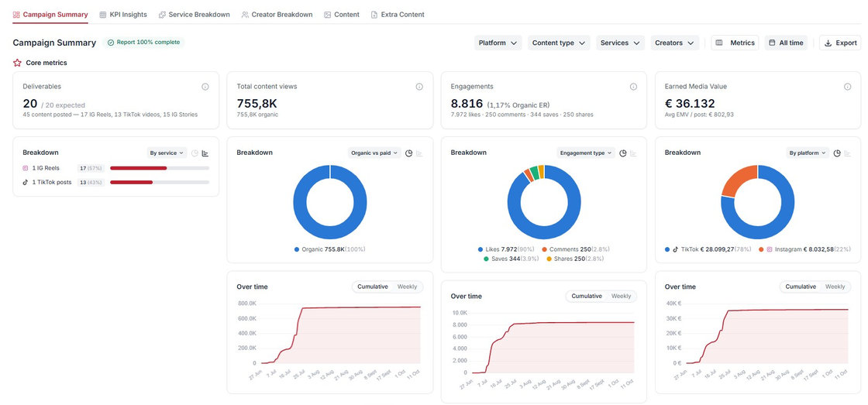This screenshot has height=405, width=868.
Task: Select pie chart view for EMV breakdown
Action: coord(837,153)
